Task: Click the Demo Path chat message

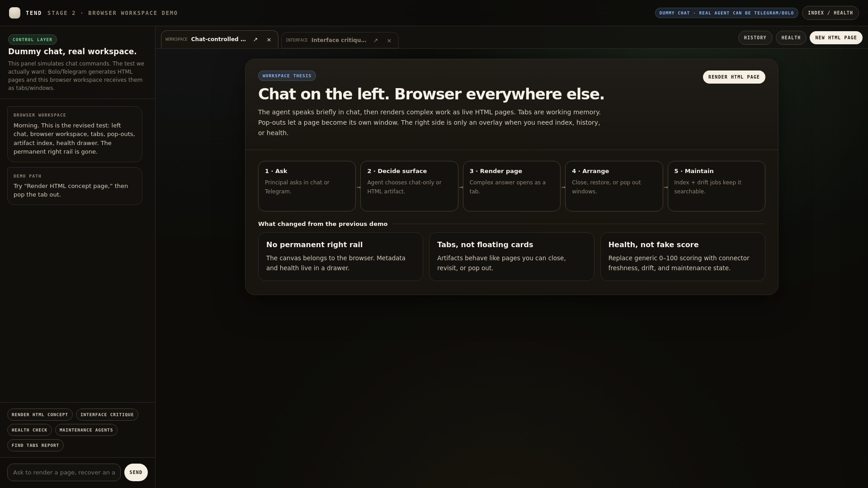Action: 75,186
